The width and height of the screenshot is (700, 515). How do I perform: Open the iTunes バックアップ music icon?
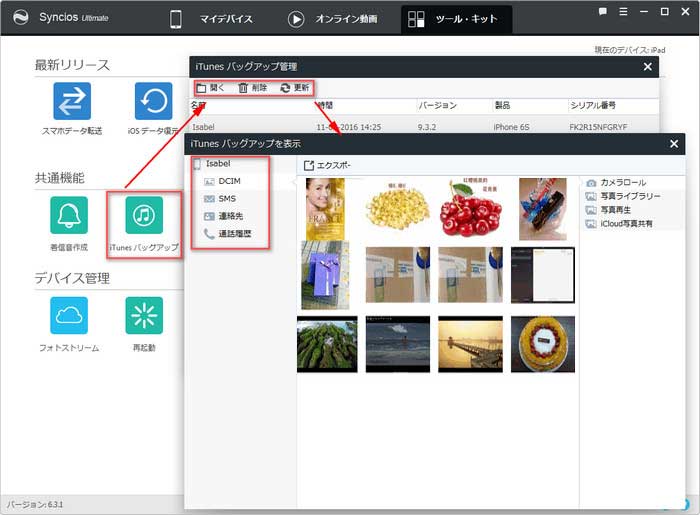pyautogui.click(x=144, y=215)
